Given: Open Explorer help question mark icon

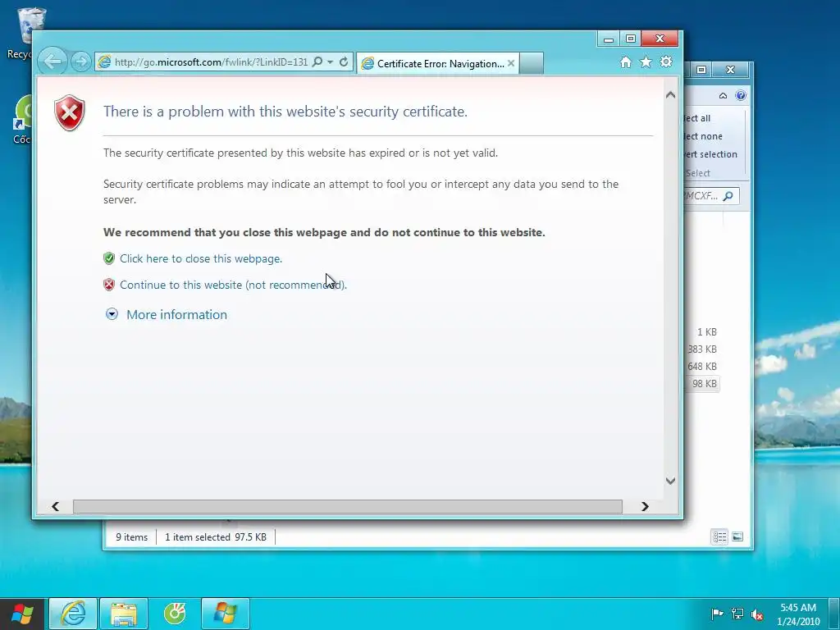Looking at the screenshot, I should coord(741,95).
